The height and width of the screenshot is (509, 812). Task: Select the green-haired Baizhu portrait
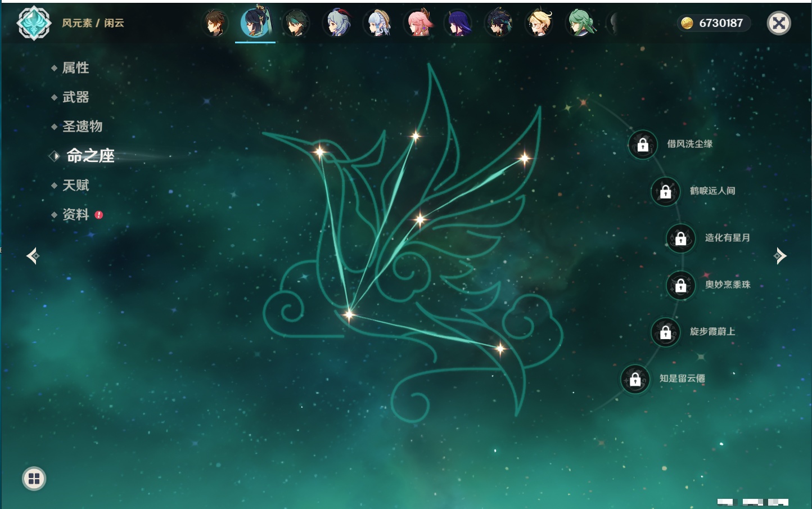tap(580, 23)
